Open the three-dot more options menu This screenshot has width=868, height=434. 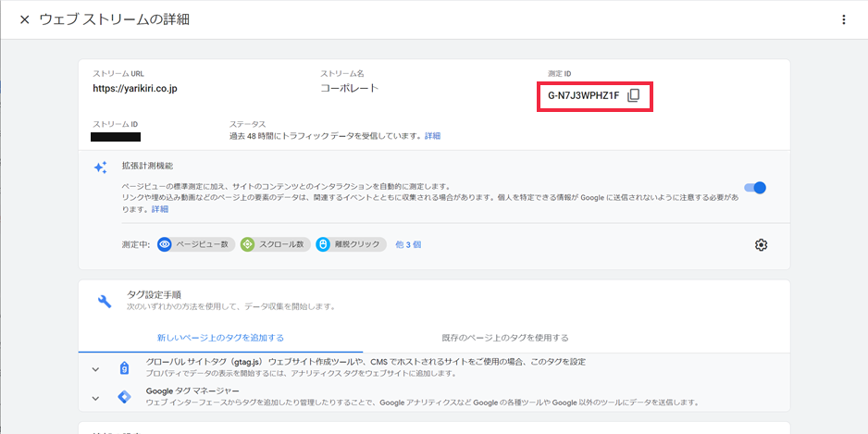click(x=843, y=19)
